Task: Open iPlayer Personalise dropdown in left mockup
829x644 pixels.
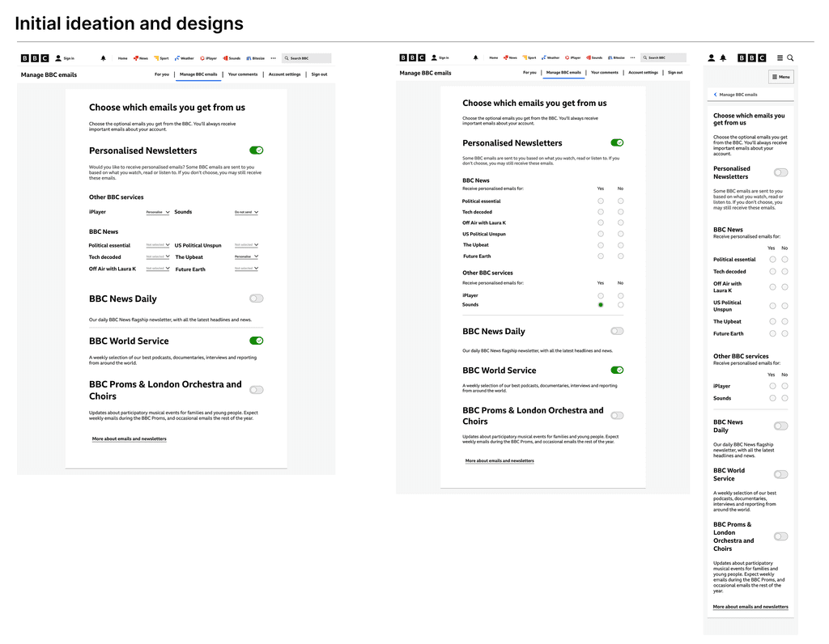Action: (158, 212)
